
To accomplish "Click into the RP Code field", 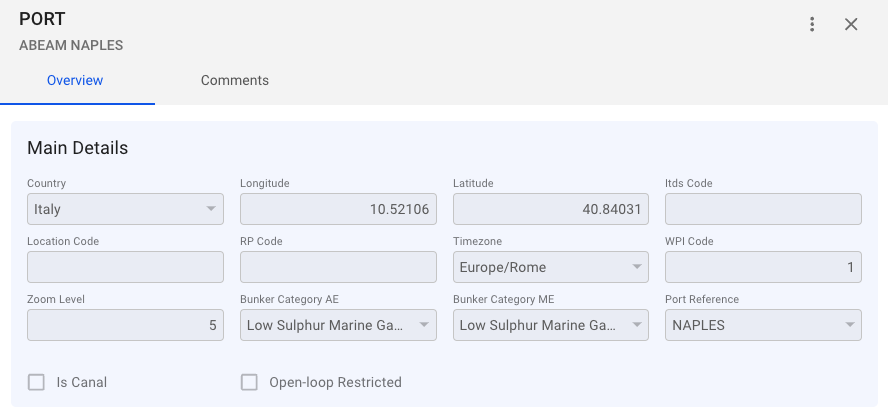I will pyautogui.click(x=338, y=267).
